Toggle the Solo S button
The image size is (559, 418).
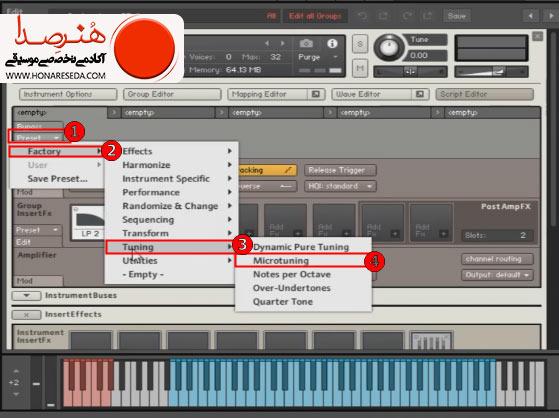(360, 45)
